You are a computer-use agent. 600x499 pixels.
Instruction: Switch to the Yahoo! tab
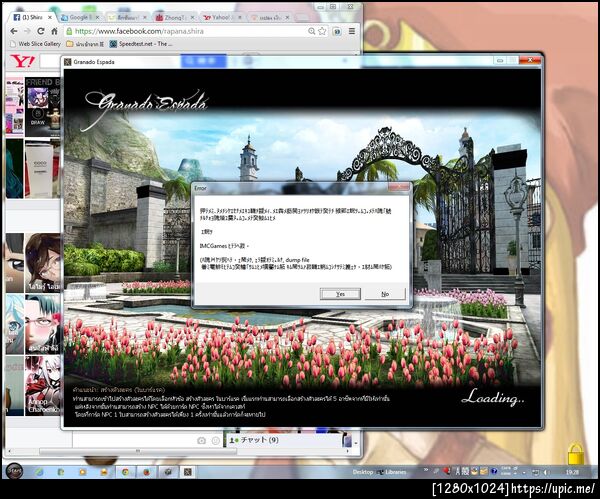click(x=220, y=18)
